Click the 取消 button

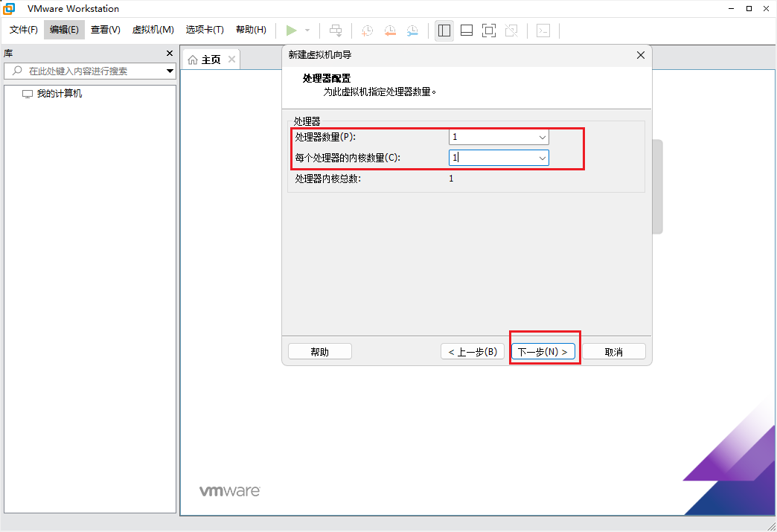(x=613, y=352)
